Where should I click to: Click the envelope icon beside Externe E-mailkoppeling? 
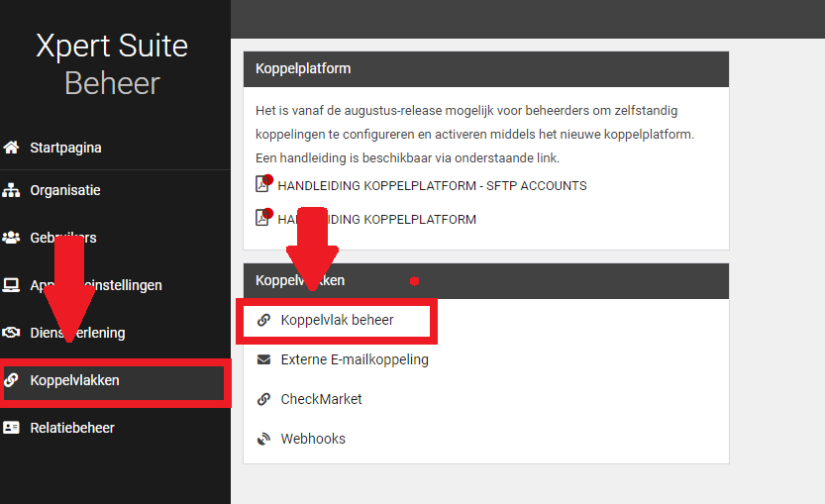tap(263, 359)
